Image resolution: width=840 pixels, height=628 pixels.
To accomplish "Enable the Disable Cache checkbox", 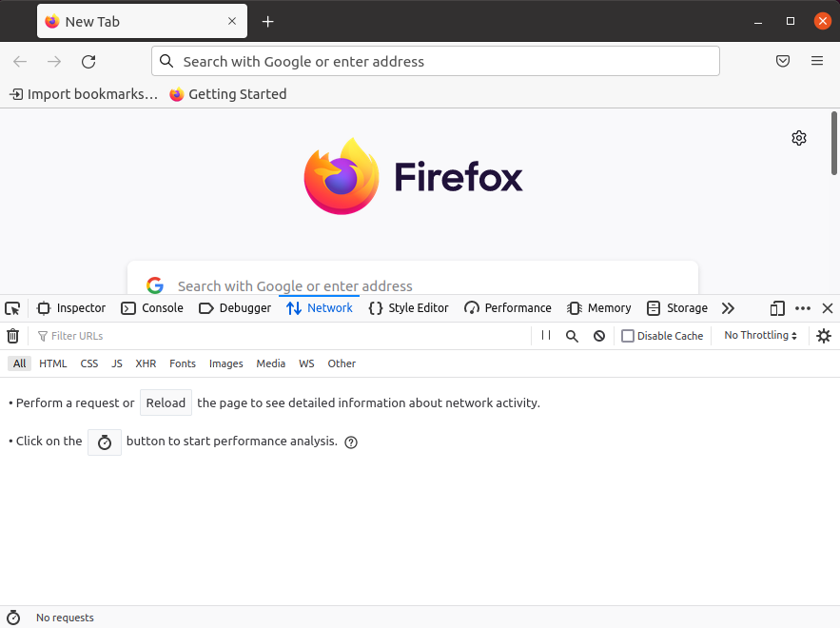I will [627, 336].
